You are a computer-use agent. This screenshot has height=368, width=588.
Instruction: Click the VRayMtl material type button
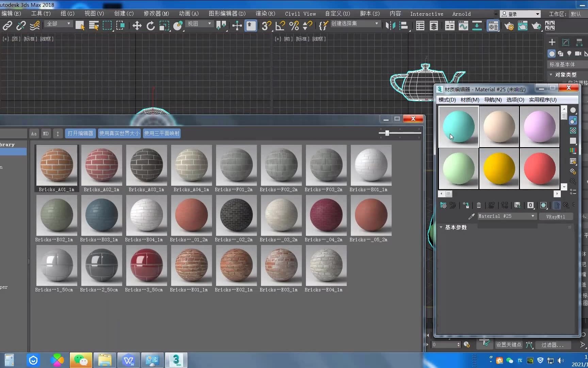point(556,216)
